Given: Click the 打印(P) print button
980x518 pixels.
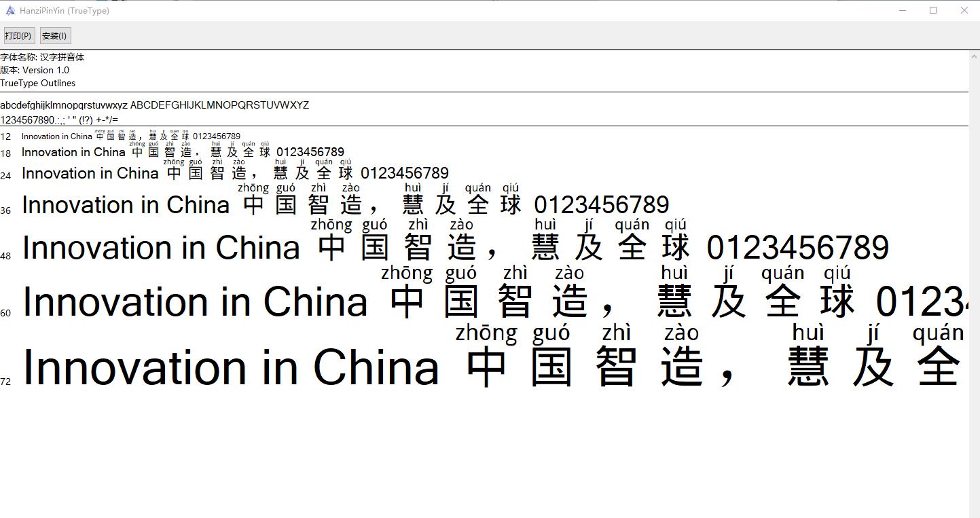Looking at the screenshot, I should click(18, 36).
